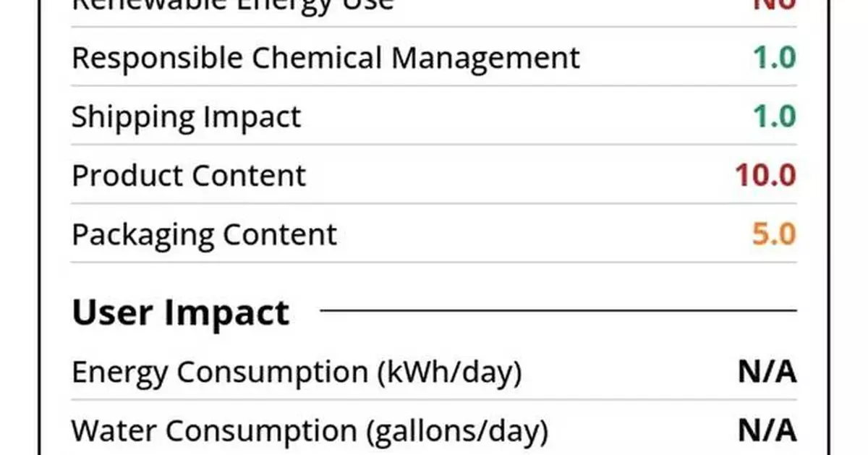Viewport: 868px width, 455px height.
Task: Select the green 1.0 Responsible Chemical Management score
Action: [774, 58]
